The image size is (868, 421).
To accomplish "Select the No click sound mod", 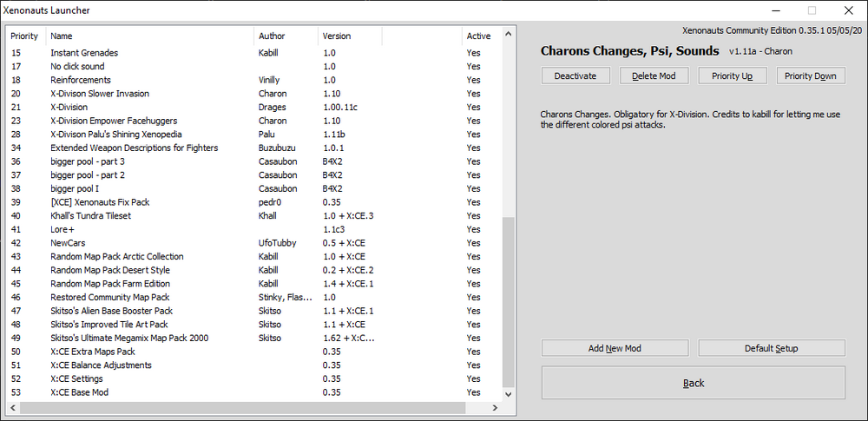I will pyautogui.click(x=254, y=67).
